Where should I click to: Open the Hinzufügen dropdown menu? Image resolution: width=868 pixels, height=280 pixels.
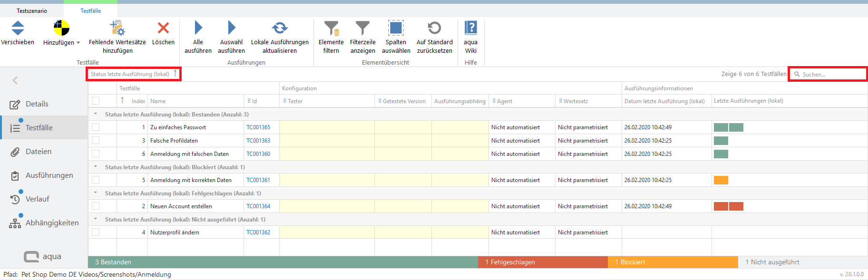[x=78, y=43]
